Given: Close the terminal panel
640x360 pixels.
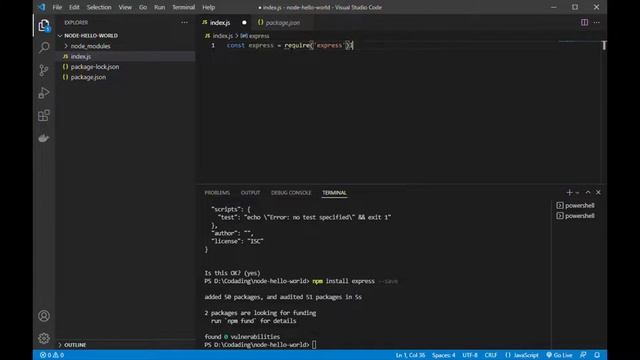Looking at the screenshot, I should click(x=598, y=192).
